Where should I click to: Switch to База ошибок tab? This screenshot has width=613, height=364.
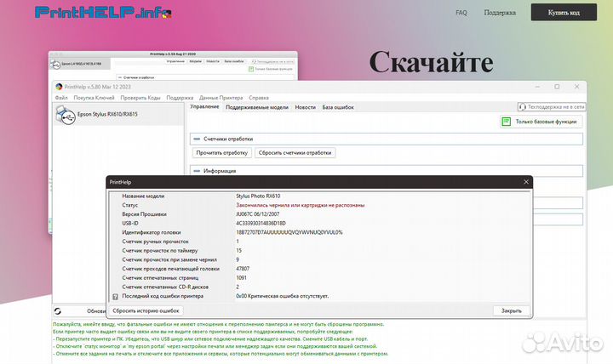click(337, 108)
